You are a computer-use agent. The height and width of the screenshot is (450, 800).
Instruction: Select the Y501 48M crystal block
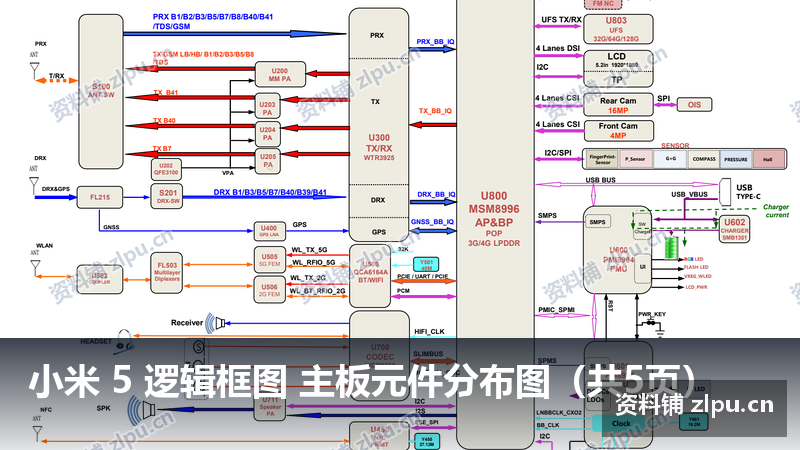click(x=426, y=264)
